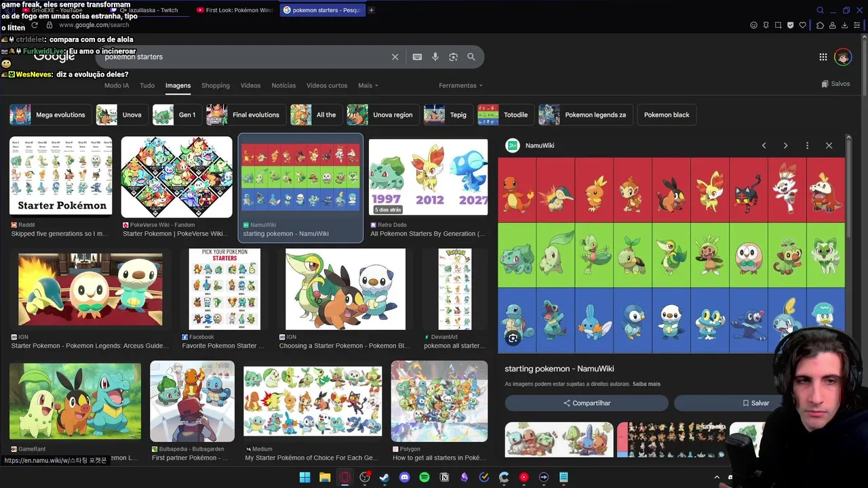Open OBS Studio from the taskbar

click(x=365, y=477)
